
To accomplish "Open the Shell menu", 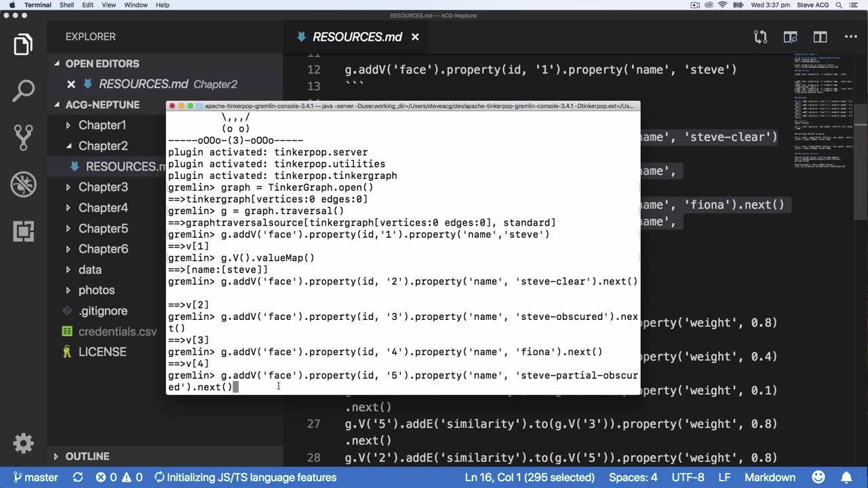I will (x=66, y=5).
